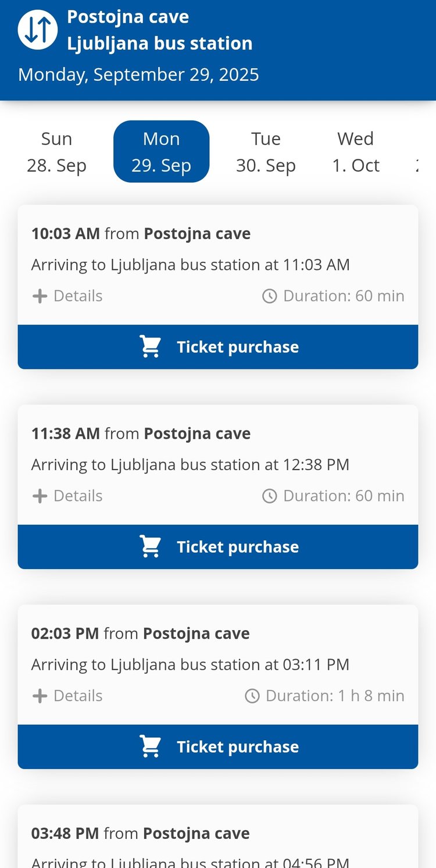Click cart icon on 10:03 AM ticket purchase

tap(151, 347)
